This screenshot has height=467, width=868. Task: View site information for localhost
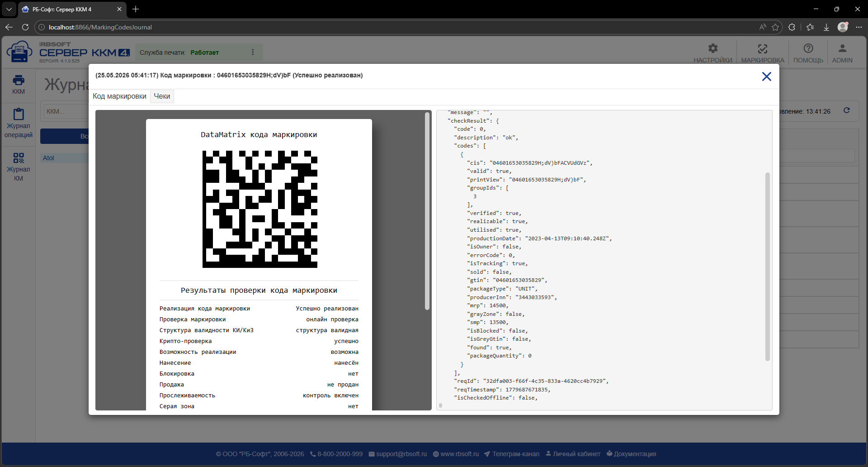[x=42, y=27]
